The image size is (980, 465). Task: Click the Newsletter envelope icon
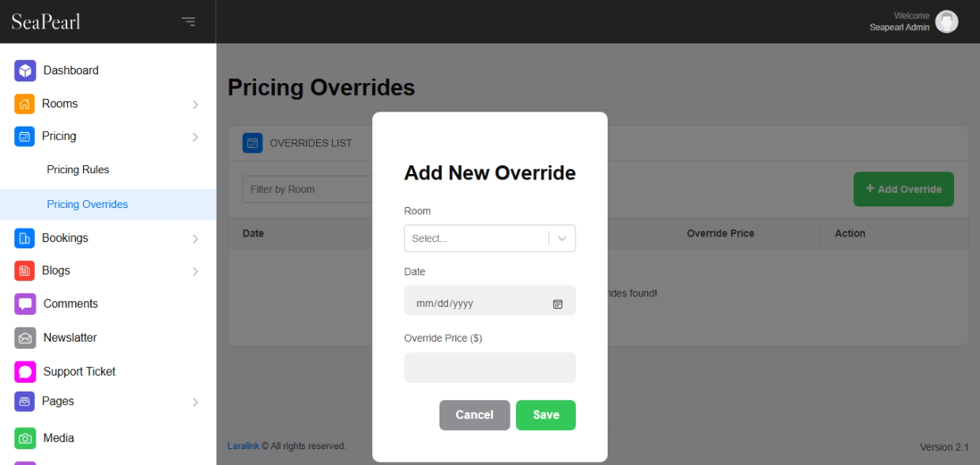25,338
